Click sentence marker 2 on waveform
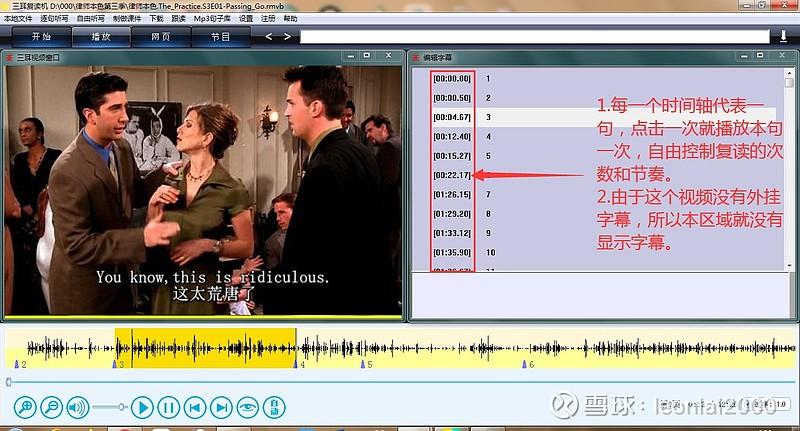The image size is (800, 431). (x=17, y=364)
